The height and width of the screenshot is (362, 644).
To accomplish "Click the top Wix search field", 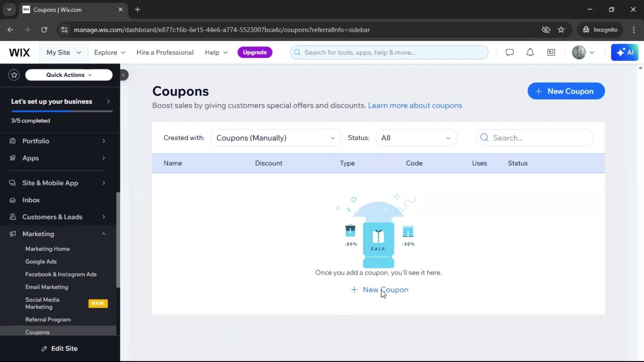I will coord(389,52).
